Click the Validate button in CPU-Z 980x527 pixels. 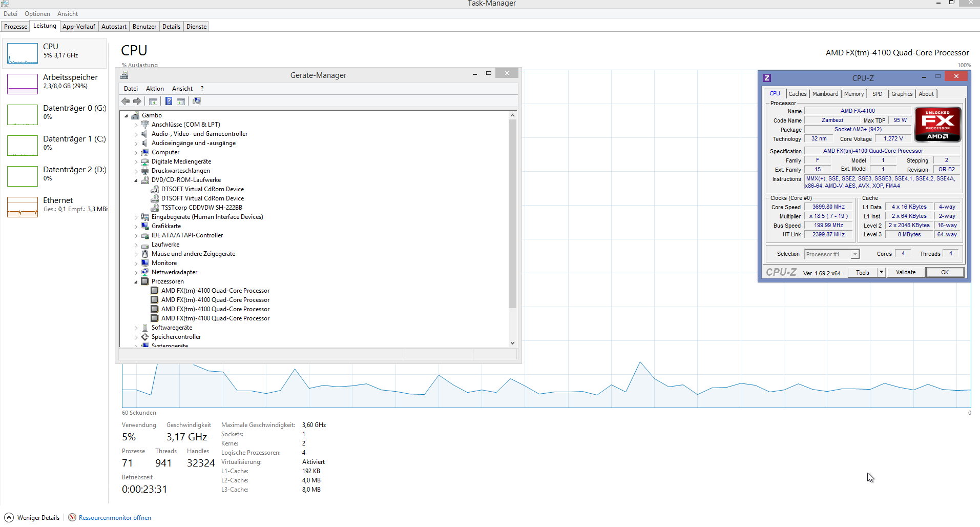[906, 272]
